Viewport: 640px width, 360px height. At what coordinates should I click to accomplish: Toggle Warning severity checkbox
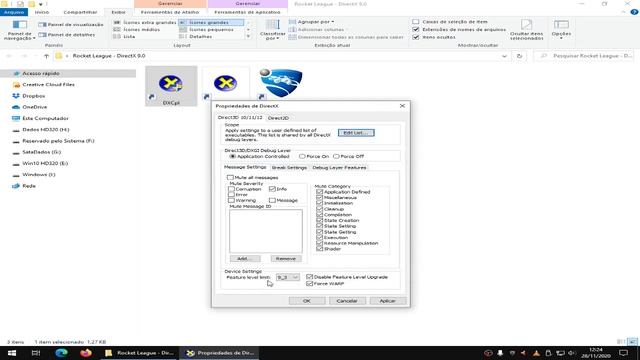(x=231, y=200)
